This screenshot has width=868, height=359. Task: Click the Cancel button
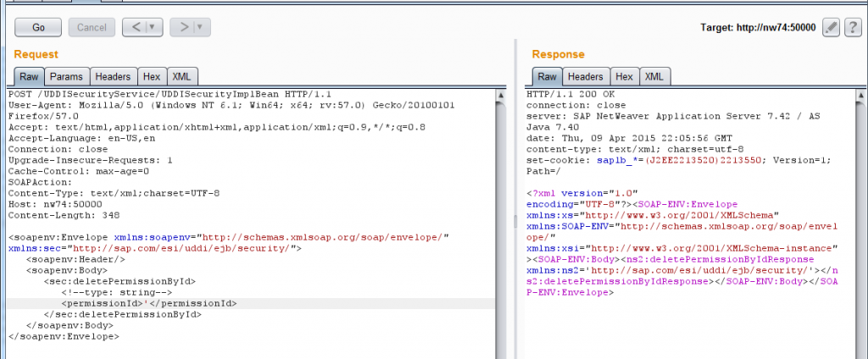92,27
